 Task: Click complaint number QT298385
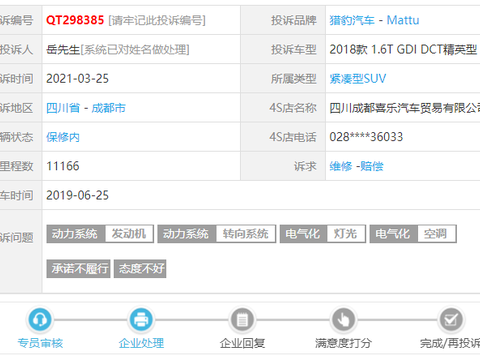[75, 20]
